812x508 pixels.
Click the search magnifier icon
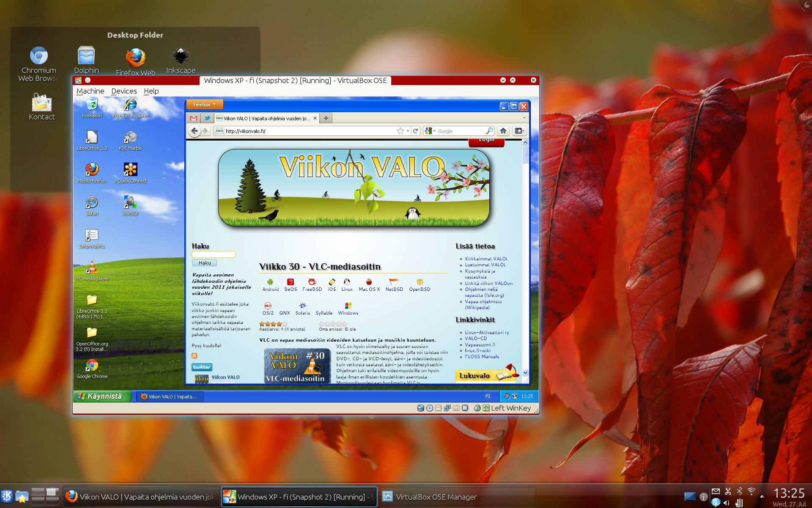(489, 131)
